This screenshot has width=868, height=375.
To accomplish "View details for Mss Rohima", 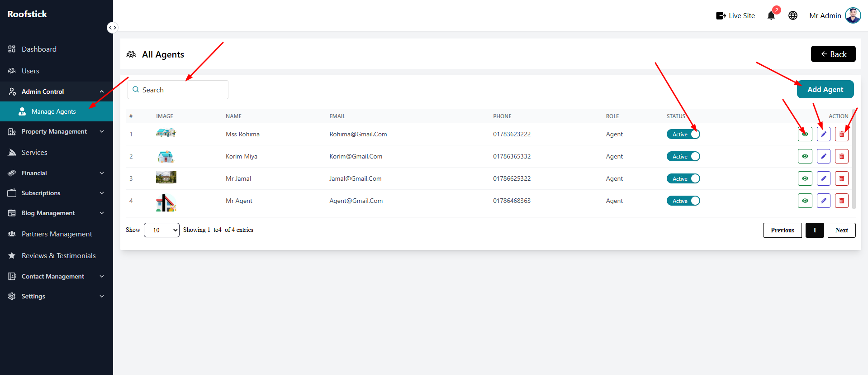I will click(805, 134).
